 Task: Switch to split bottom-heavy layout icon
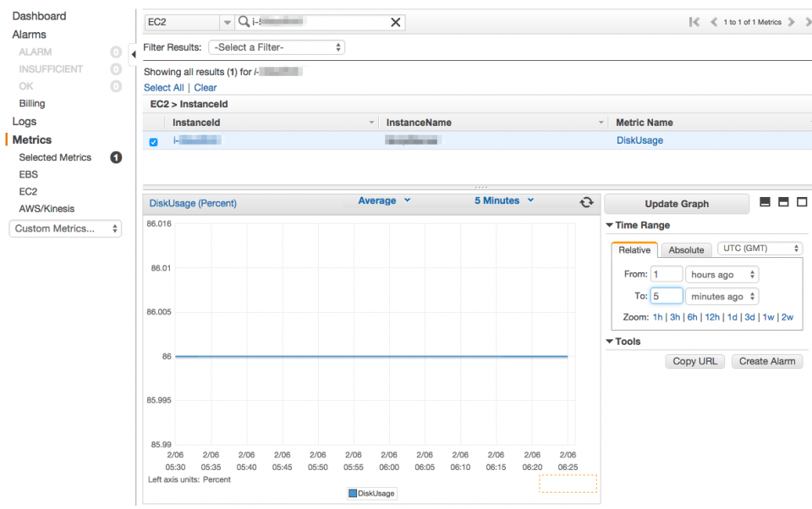765,202
